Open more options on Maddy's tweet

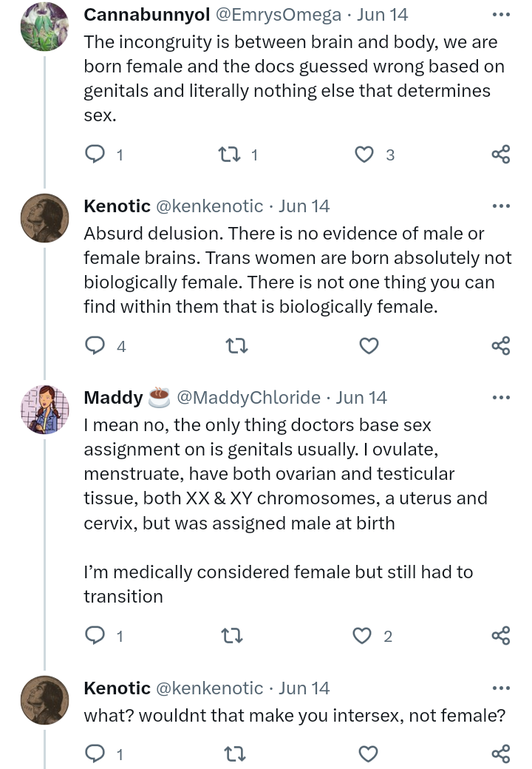(500, 398)
